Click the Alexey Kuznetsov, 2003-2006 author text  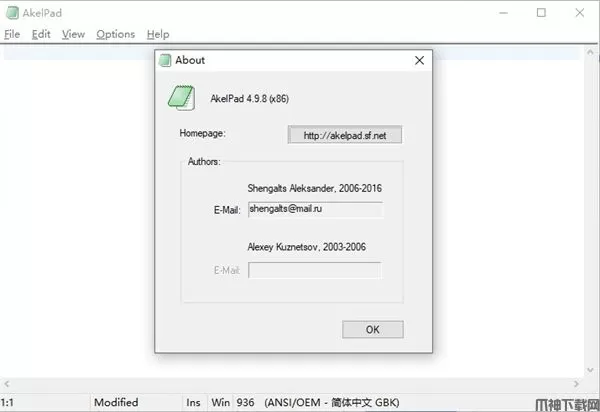point(307,247)
